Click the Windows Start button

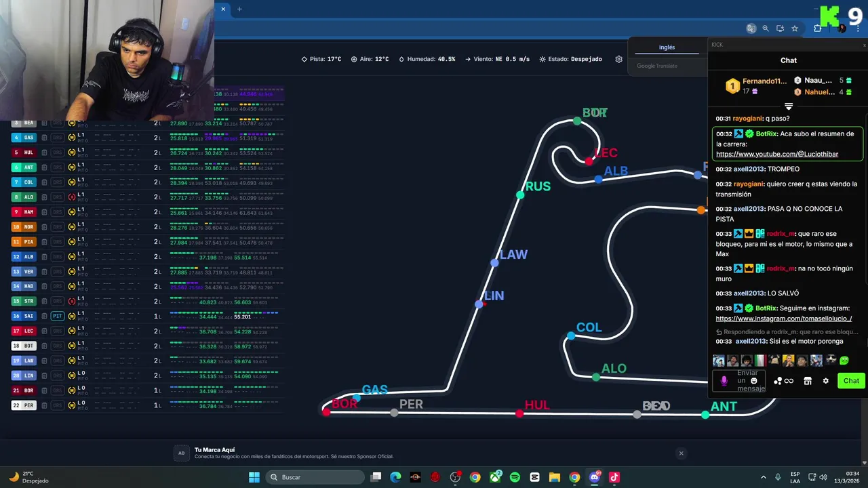(x=254, y=477)
